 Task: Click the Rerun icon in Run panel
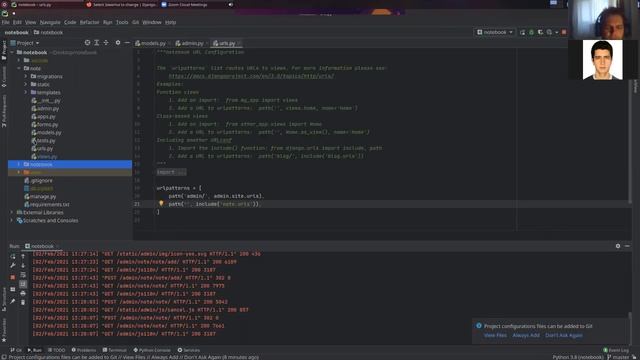tap(13, 256)
